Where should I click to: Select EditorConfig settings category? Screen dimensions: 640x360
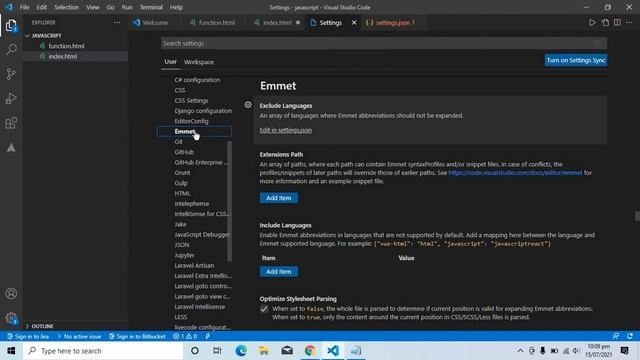pos(191,121)
